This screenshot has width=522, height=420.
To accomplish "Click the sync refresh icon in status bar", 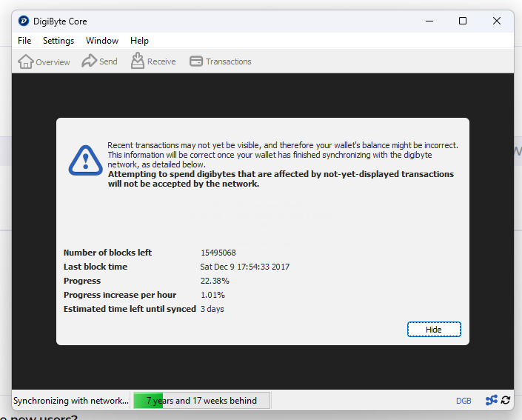I will pos(506,400).
